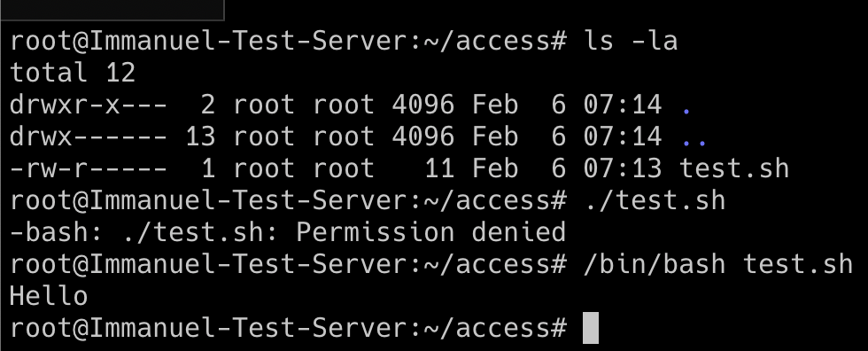
Task: Click the blue double-dot parent directory entry
Action: 694,143
